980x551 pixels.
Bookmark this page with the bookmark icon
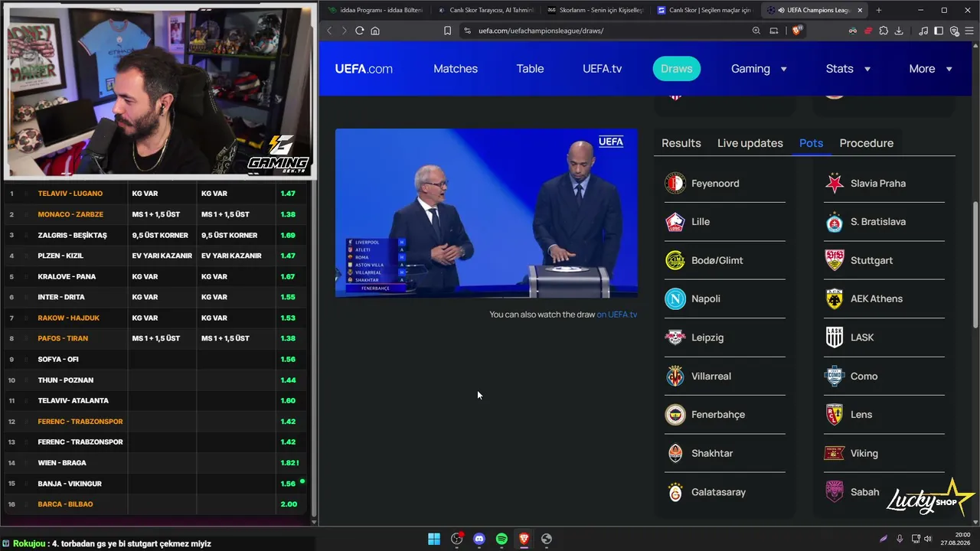tap(447, 31)
